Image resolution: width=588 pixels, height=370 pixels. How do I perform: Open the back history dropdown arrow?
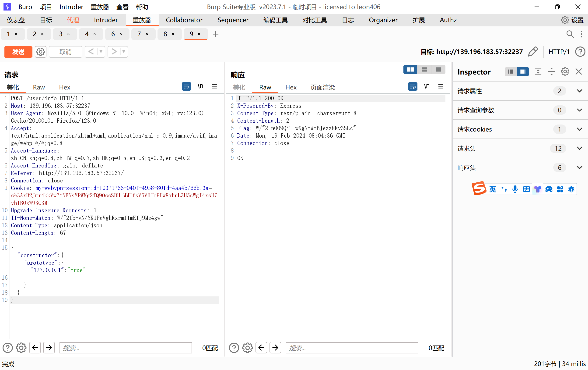pos(101,52)
